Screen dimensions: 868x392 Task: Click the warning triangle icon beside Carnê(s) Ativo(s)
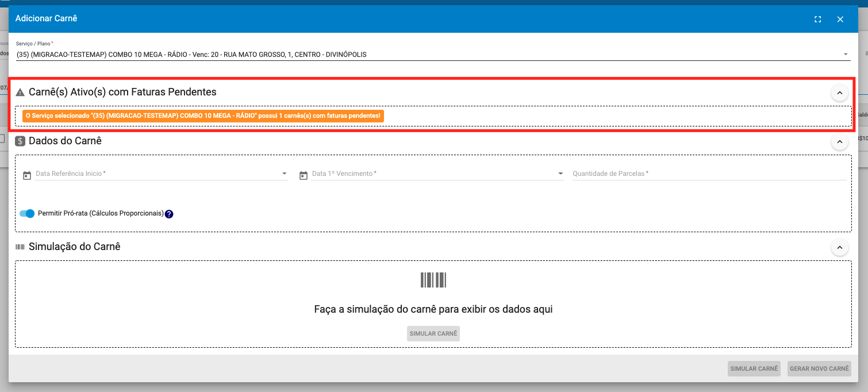[20, 92]
